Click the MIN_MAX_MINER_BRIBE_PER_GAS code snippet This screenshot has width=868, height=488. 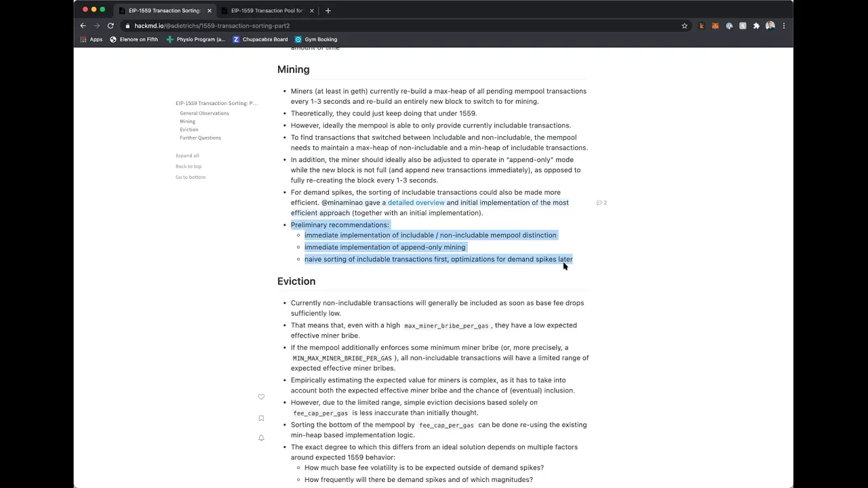342,359
